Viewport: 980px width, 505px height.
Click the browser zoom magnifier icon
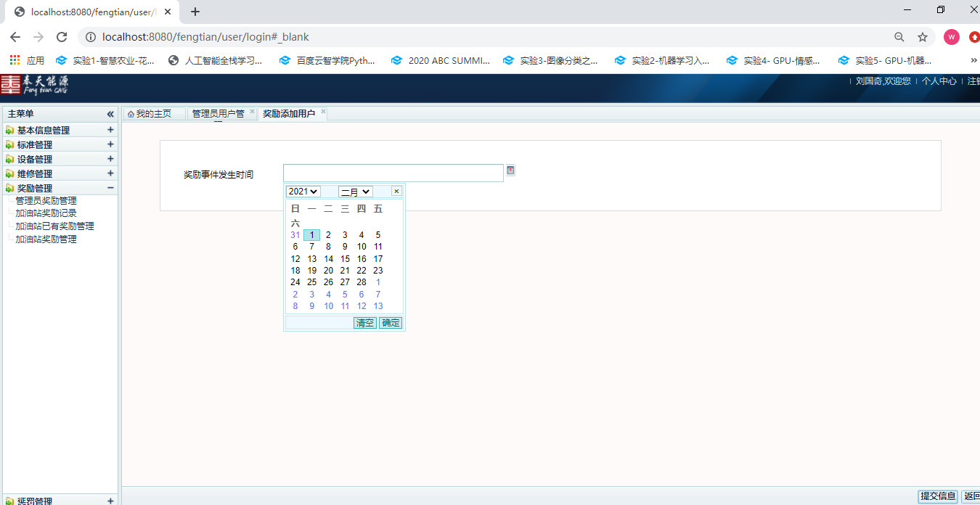pos(899,37)
